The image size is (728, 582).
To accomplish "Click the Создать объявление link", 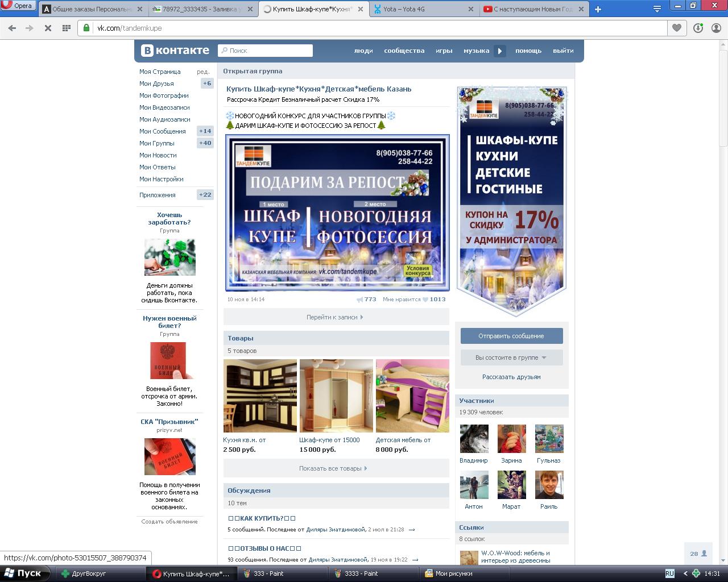I will [x=169, y=522].
